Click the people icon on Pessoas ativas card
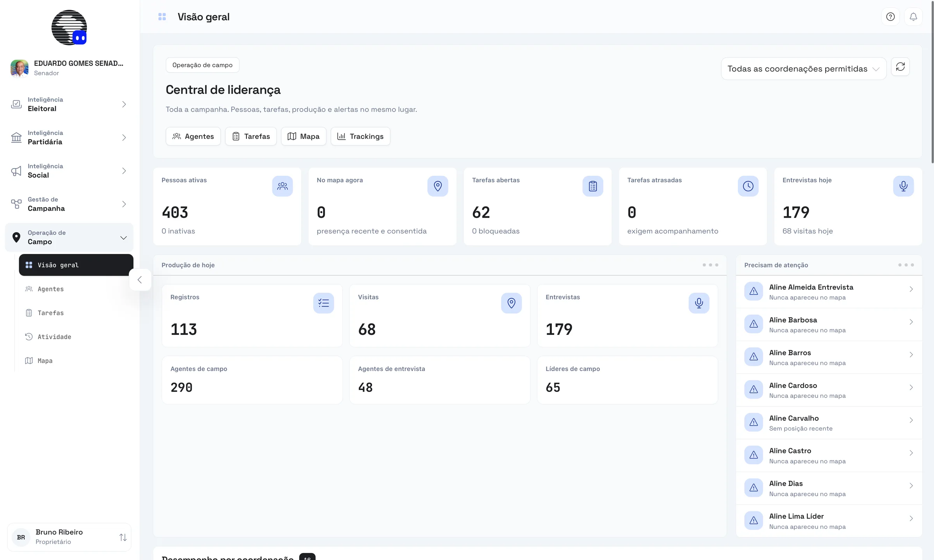Image resolution: width=934 pixels, height=560 pixels. click(x=283, y=186)
